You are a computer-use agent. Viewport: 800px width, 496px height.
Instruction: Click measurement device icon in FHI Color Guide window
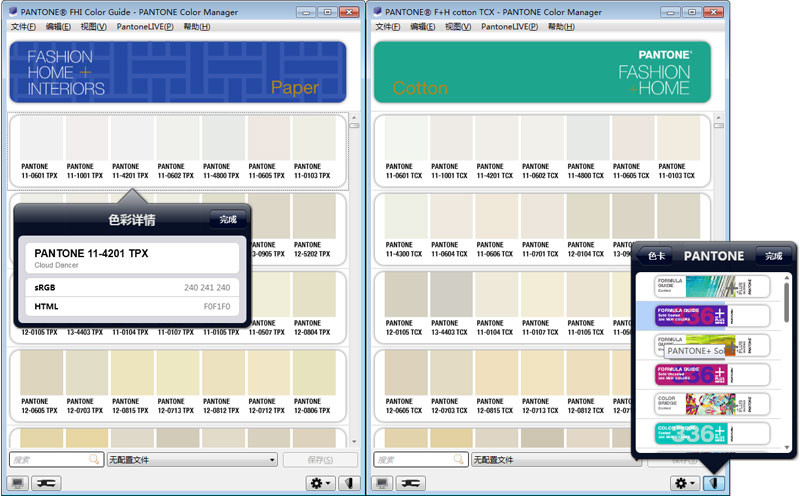46,483
